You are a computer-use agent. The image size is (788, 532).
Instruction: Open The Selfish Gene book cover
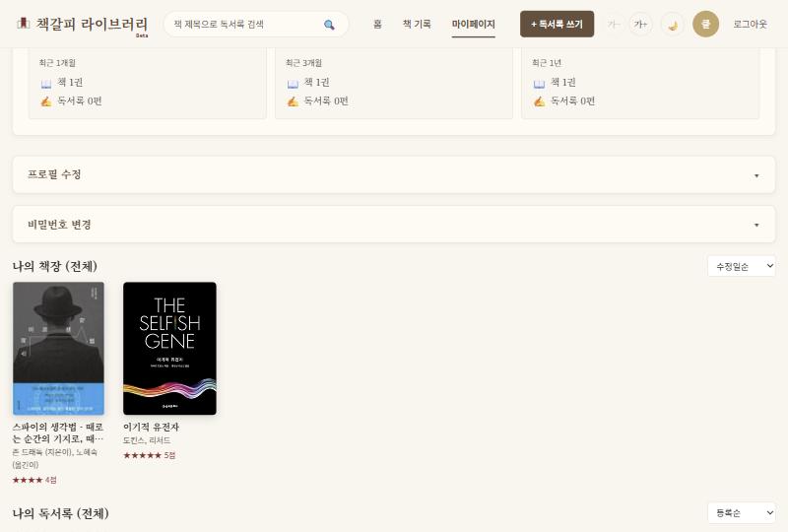tap(169, 349)
